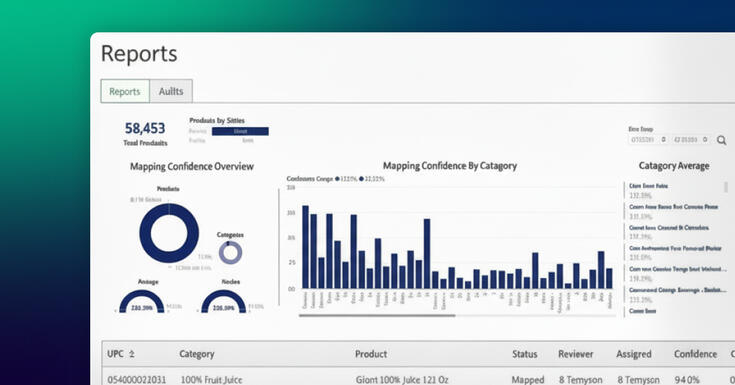
Task: Select UPC cell 054000021031
Action: tap(136, 379)
